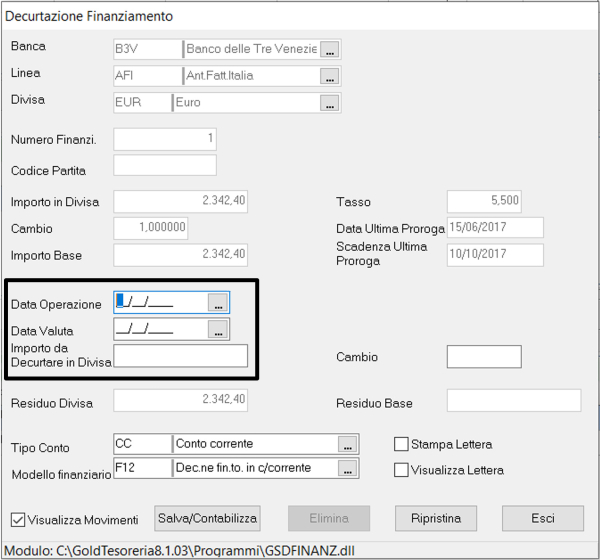600x560 pixels.
Task: Click the Euro description text
Action: (x=188, y=103)
